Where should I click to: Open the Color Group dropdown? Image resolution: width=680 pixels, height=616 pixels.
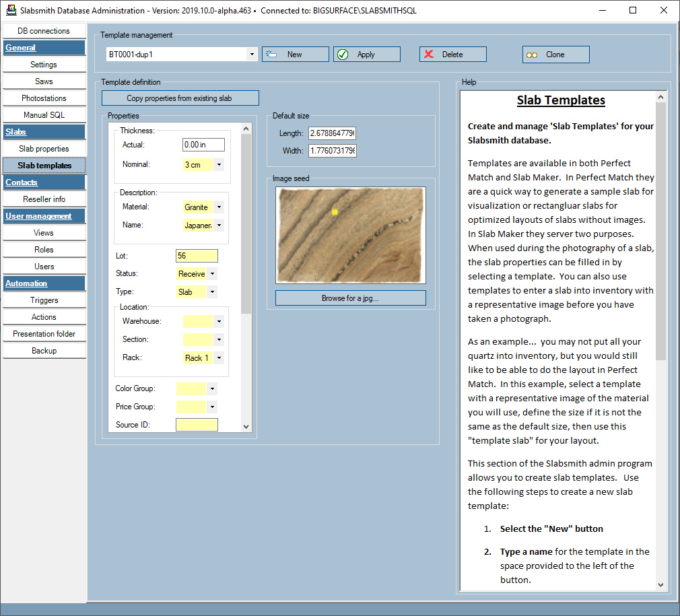[x=212, y=389]
